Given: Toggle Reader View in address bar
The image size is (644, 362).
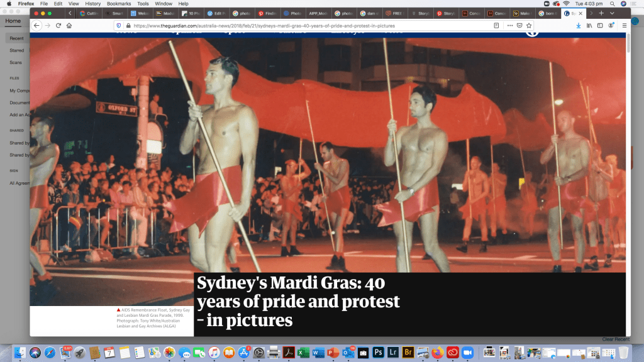Looking at the screenshot, I should click(496, 25).
